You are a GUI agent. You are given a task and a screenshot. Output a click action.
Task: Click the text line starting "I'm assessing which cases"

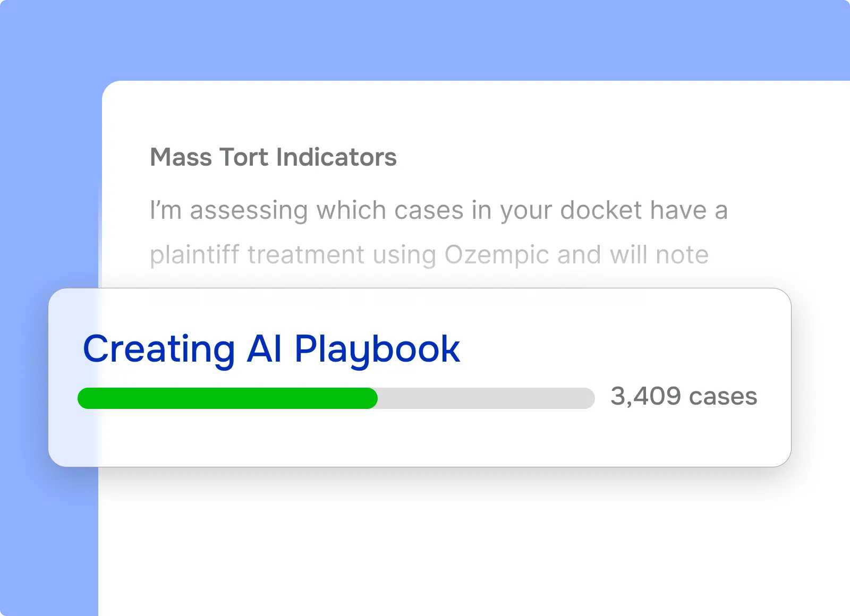point(438,210)
